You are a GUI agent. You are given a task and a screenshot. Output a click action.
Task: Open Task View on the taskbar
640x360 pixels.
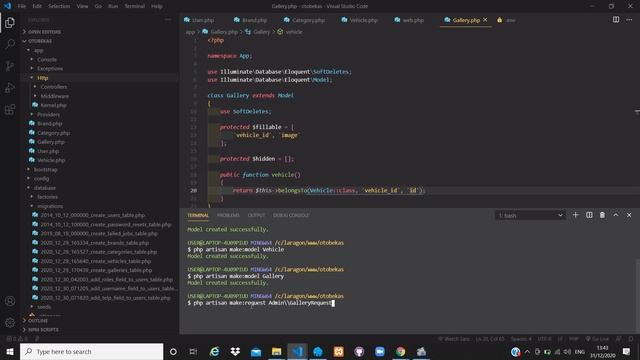(x=193, y=351)
